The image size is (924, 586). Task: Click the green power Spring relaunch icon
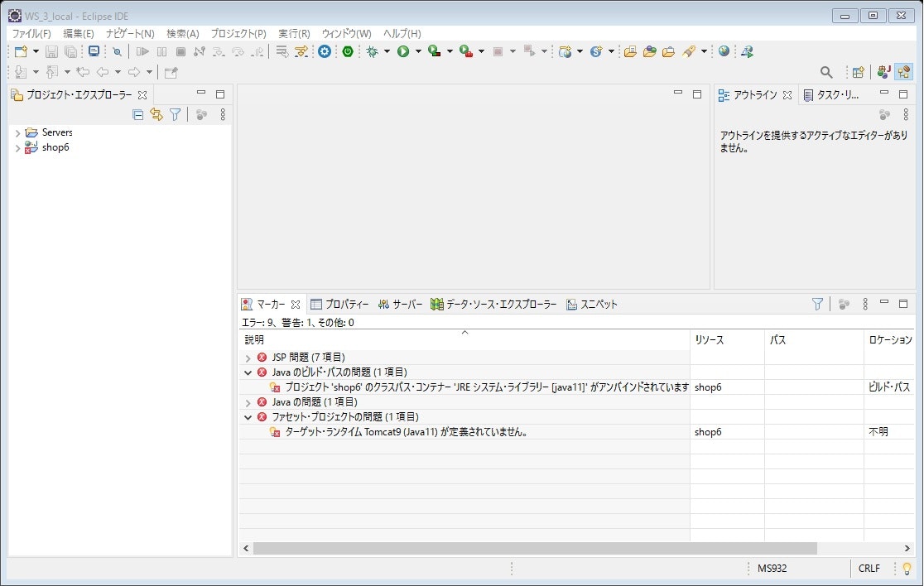(x=348, y=52)
